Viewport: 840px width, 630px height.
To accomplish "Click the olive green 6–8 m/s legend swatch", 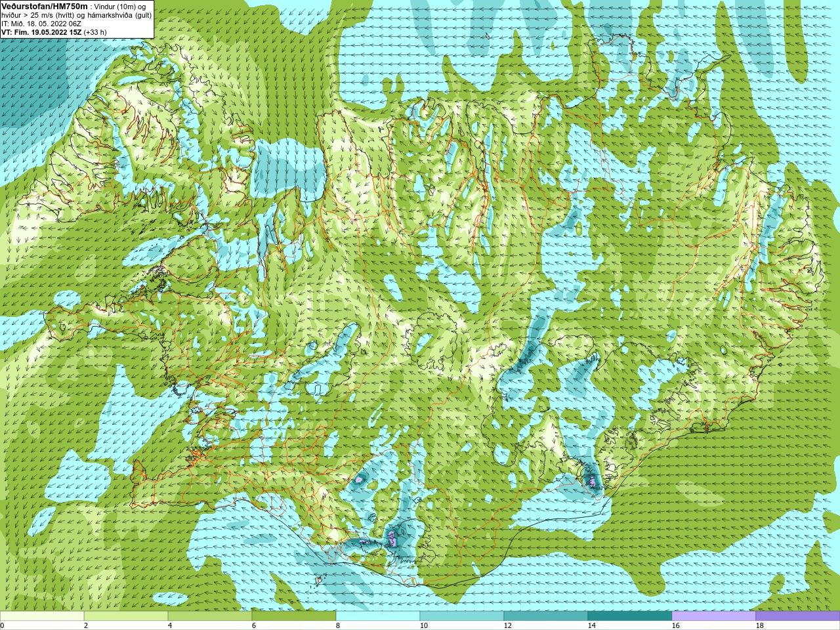I will 294,616.
